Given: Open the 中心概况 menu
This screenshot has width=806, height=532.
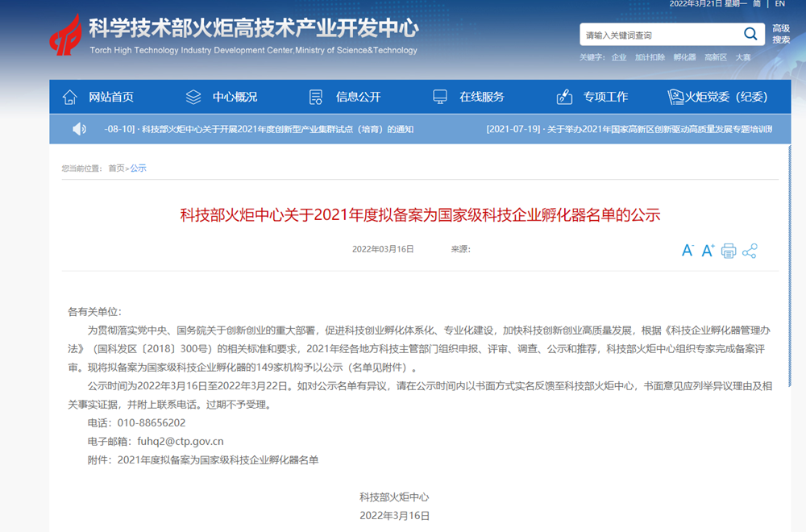Looking at the screenshot, I should tap(235, 97).
